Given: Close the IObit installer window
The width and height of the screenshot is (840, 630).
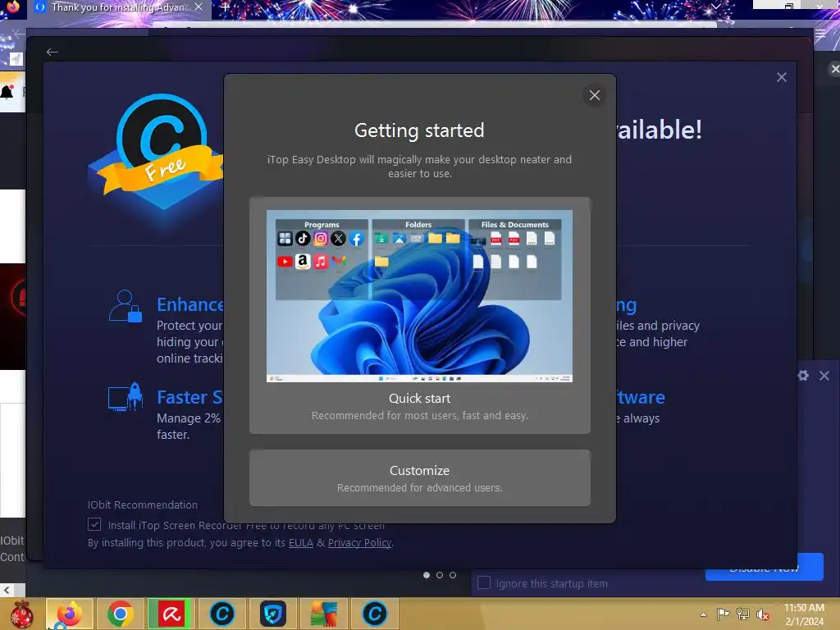Looking at the screenshot, I should pos(782,77).
